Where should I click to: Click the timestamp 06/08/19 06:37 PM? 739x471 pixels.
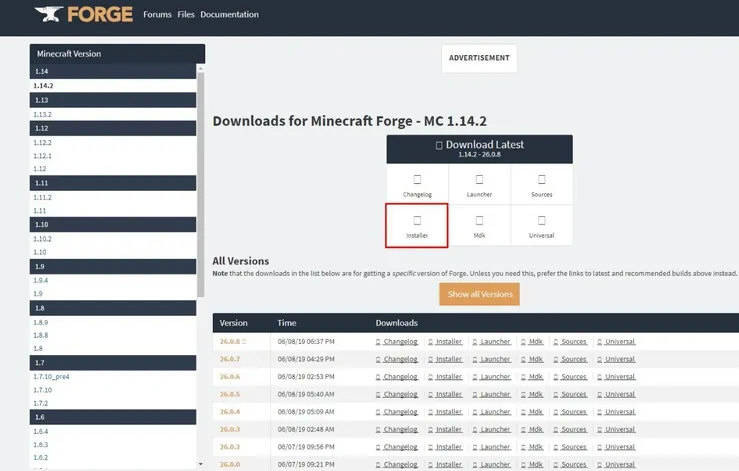(306, 341)
